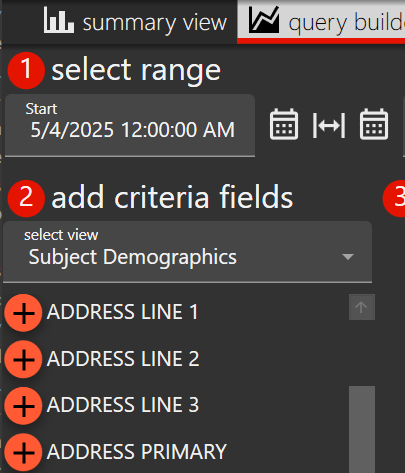Add ADDRESS LINE 1 criteria field

pos(23,313)
